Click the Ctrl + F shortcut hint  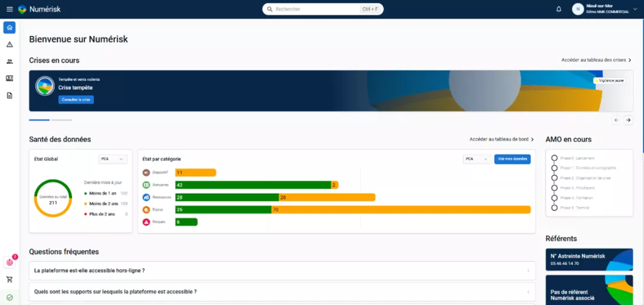click(370, 9)
